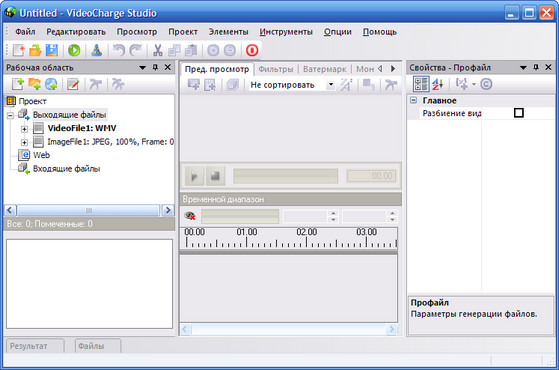
Task: Click the play button in preview
Action: 194,176
